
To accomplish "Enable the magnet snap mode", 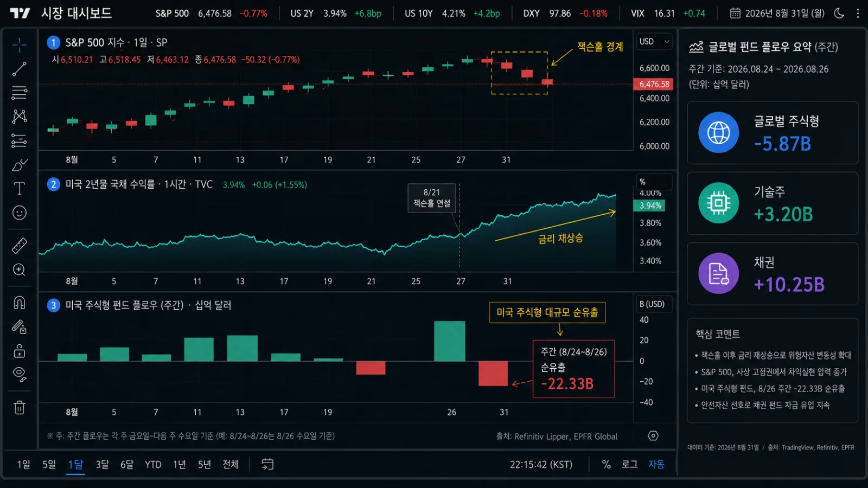I will click(20, 302).
